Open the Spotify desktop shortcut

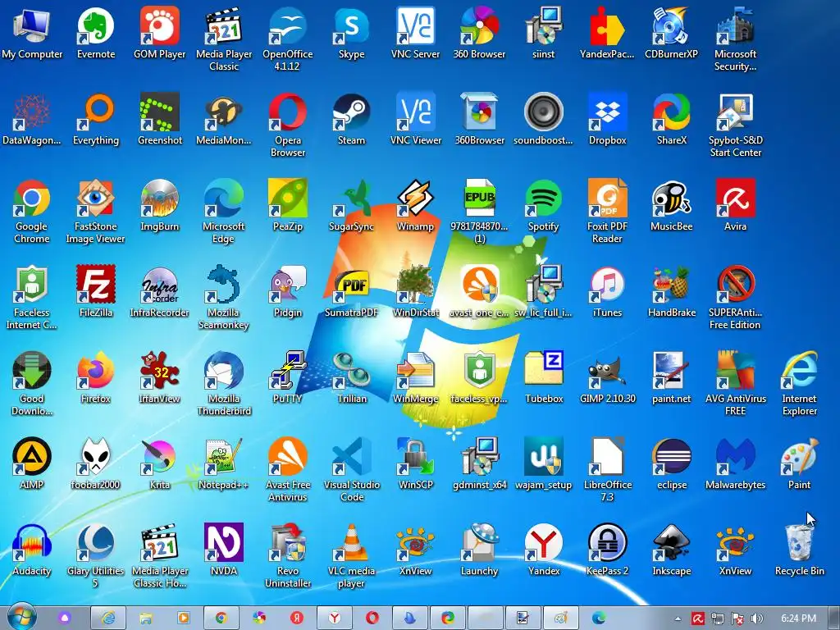coord(543,206)
